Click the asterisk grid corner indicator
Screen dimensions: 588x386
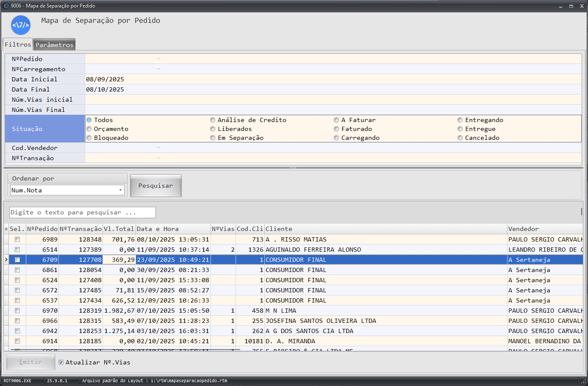[x=6, y=229]
